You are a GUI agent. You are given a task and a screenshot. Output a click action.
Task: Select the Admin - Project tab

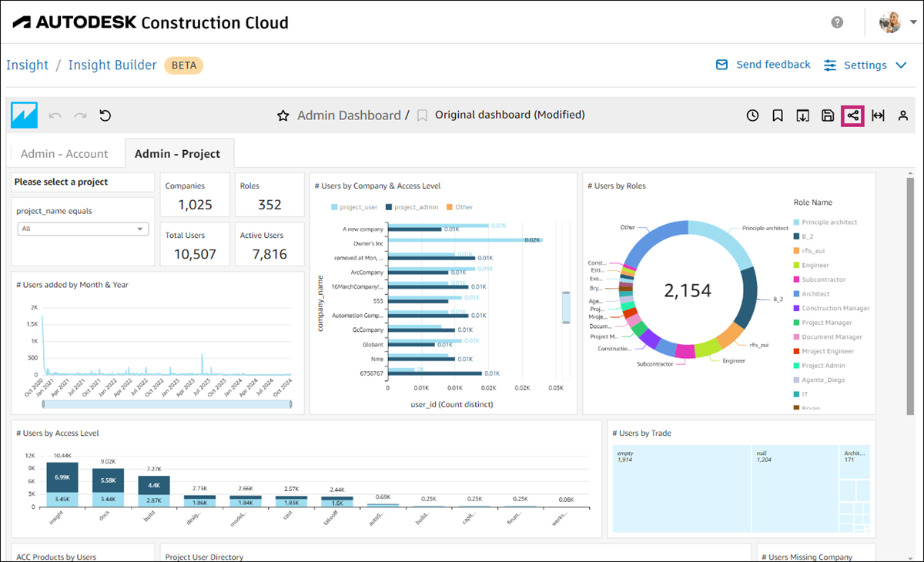(x=179, y=153)
